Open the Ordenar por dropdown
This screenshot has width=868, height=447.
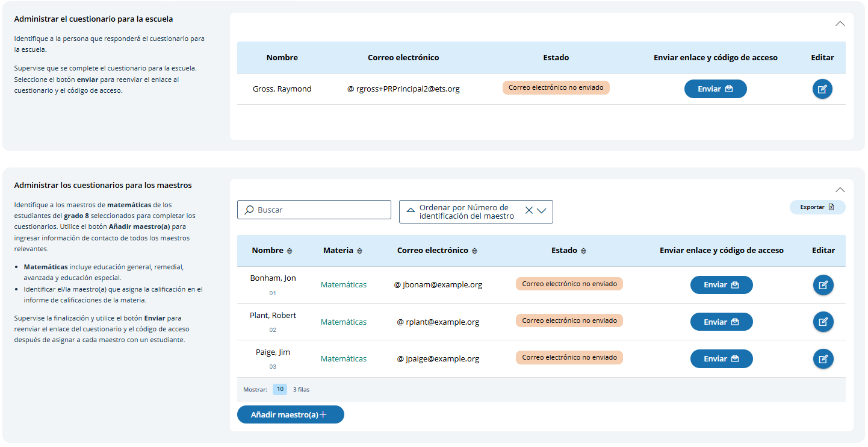tap(541, 211)
